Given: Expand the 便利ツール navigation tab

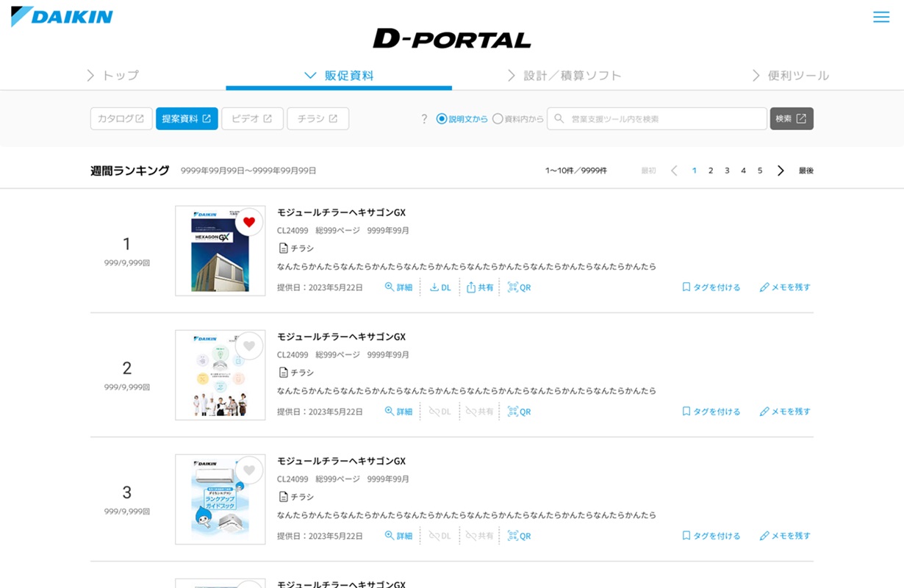Looking at the screenshot, I should click(791, 75).
